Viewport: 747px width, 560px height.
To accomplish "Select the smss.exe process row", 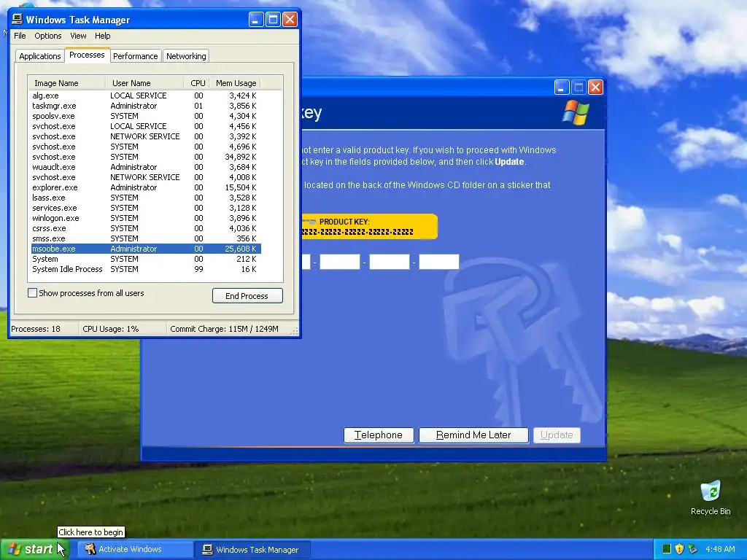I will (x=146, y=238).
